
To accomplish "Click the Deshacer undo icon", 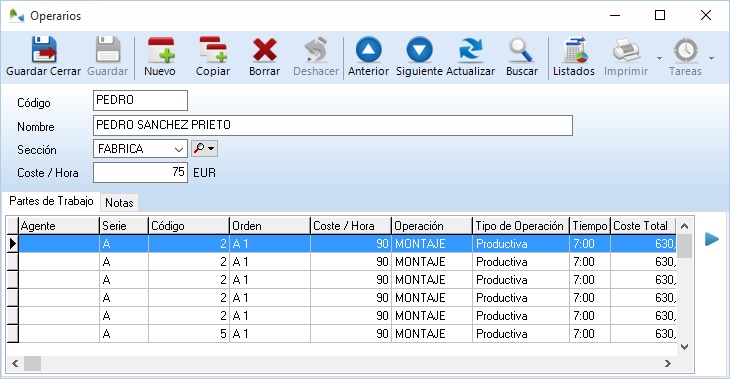I will coord(316,50).
